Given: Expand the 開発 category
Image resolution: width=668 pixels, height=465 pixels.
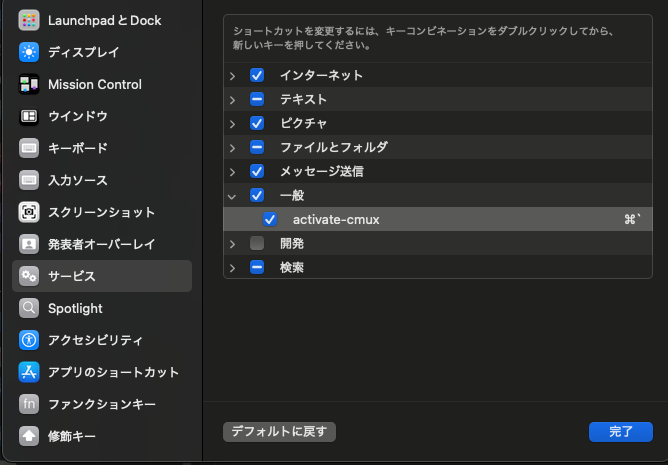Looking at the screenshot, I should coord(232,244).
